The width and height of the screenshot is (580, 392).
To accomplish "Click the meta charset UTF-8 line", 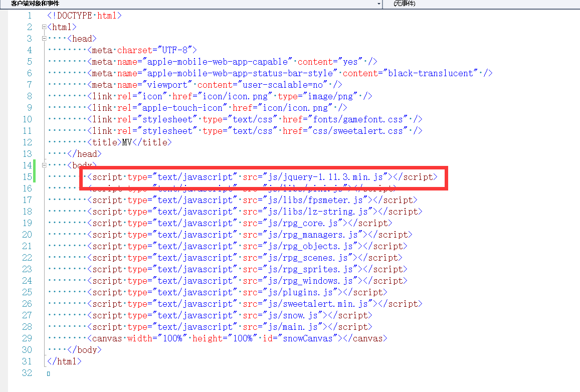I will tap(142, 50).
